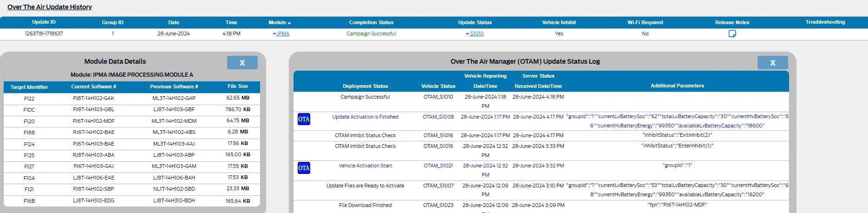Click the 64.75 MB file size
Screen dimensions: 868x213
(x=238, y=120)
